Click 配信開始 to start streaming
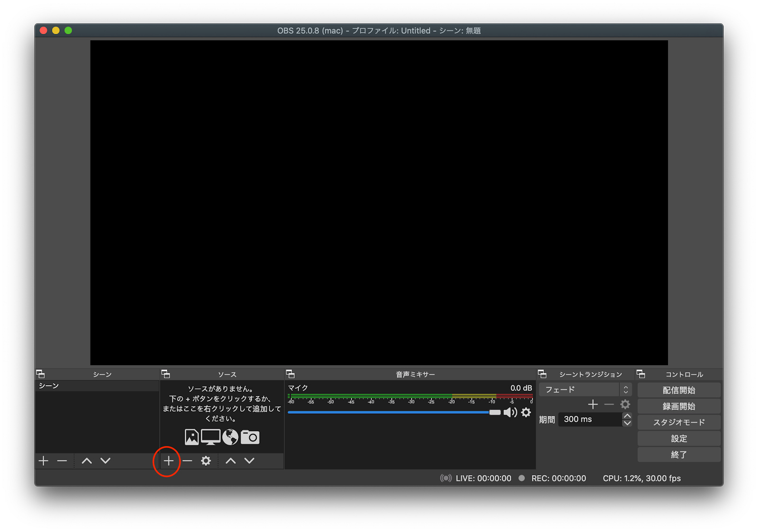The height and width of the screenshot is (532, 758). 679,390
